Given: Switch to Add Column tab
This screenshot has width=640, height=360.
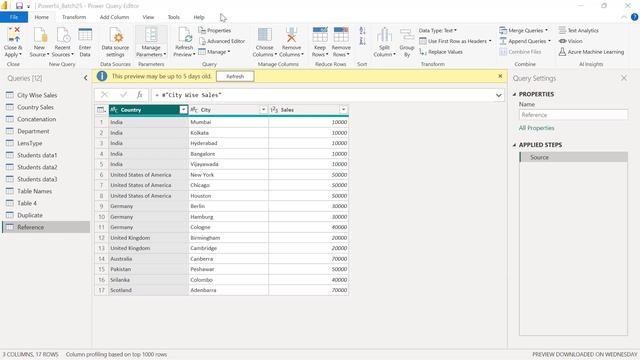Looking at the screenshot, I should (114, 17).
